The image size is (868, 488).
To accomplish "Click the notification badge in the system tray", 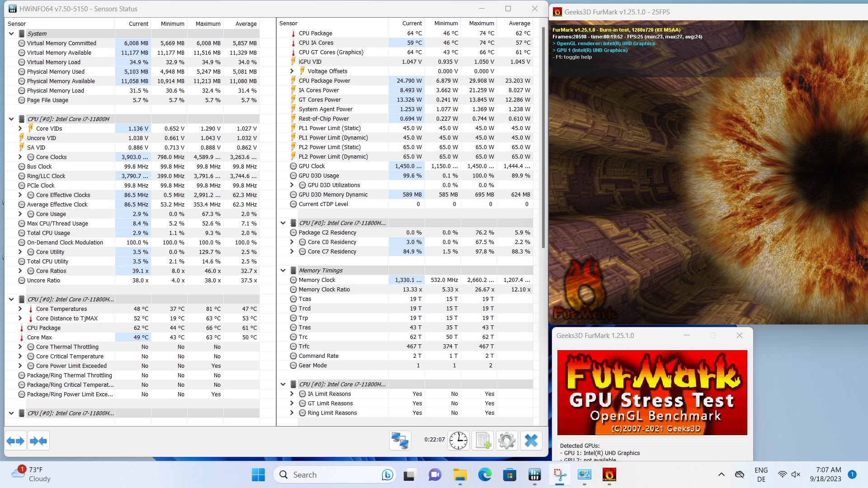I will (852, 474).
